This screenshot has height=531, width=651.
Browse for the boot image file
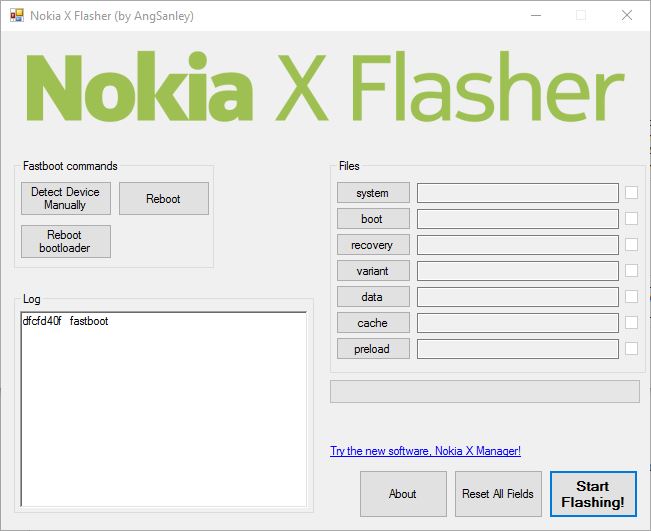pos(373,219)
